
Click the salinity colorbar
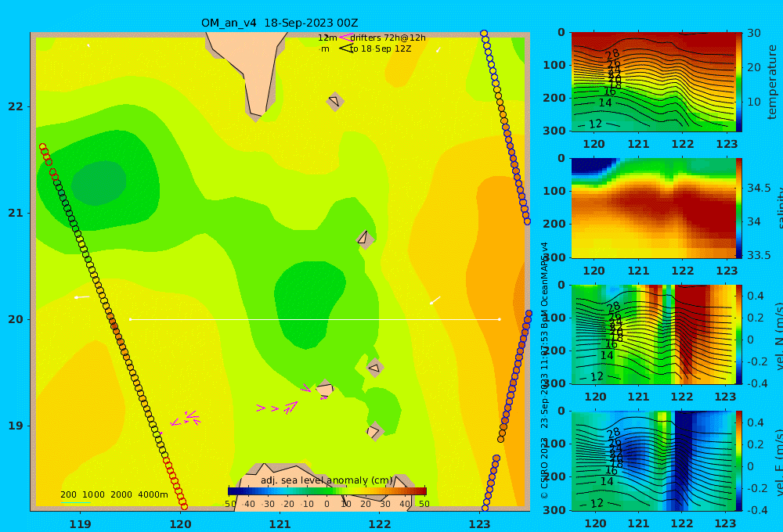coord(739,208)
